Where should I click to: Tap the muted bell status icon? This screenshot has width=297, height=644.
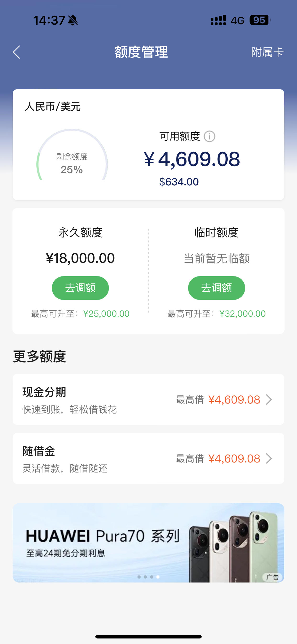73,20
